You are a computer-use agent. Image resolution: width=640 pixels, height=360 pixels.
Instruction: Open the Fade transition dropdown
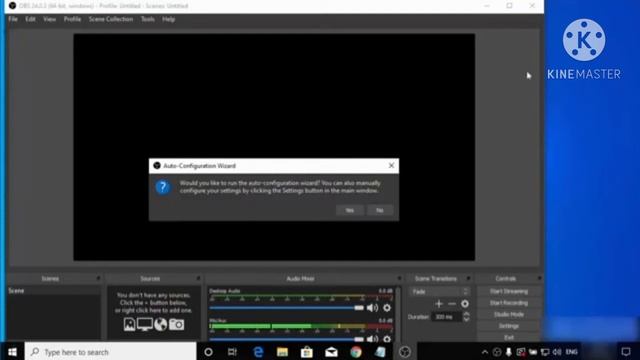coord(439,291)
